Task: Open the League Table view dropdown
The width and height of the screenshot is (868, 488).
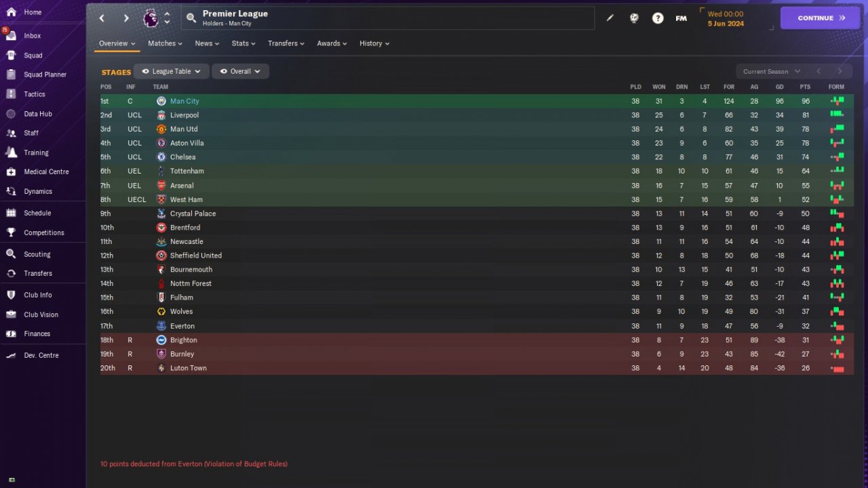Action: (x=172, y=71)
